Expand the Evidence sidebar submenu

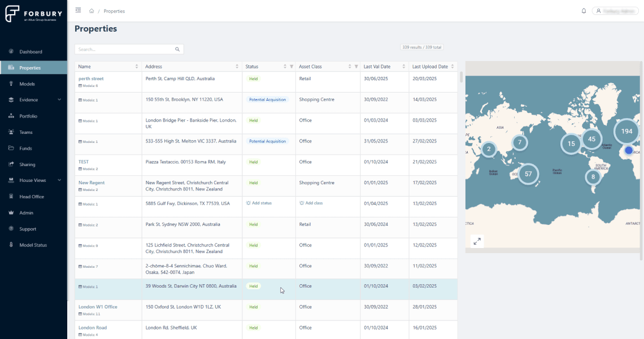pos(59,100)
